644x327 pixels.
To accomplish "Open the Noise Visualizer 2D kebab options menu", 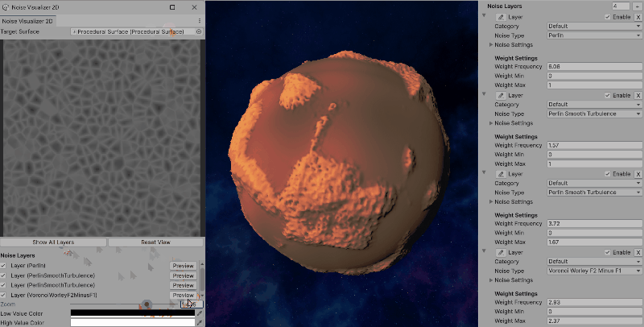I will pos(199,20).
